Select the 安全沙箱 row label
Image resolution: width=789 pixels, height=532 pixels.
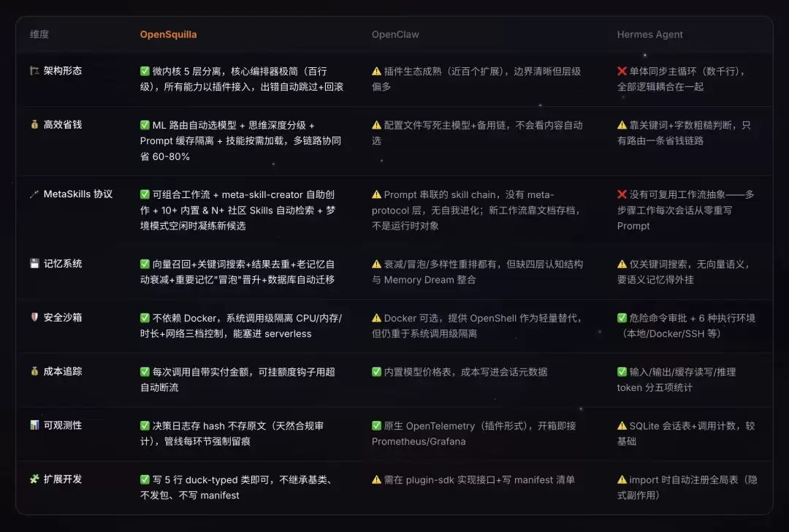(62, 317)
